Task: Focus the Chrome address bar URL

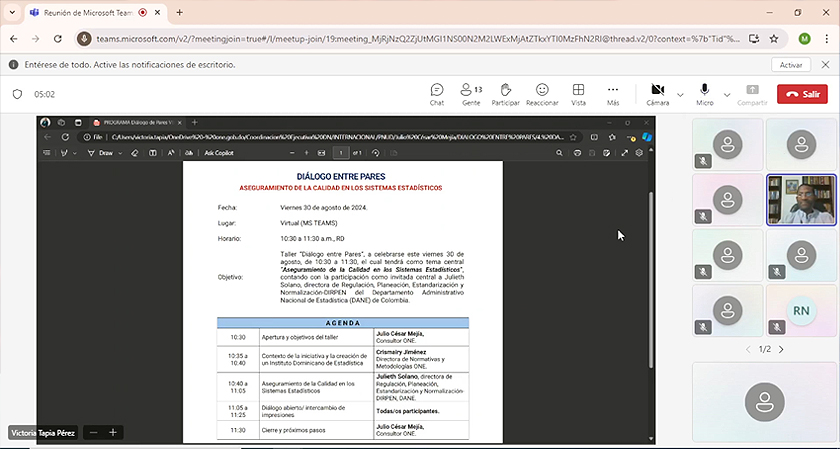Action: [x=418, y=39]
